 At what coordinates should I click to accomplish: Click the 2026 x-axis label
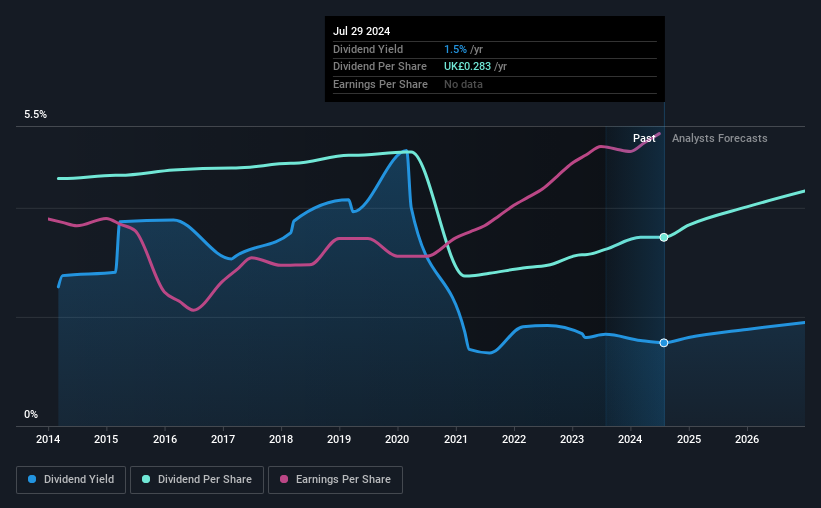pos(747,439)
